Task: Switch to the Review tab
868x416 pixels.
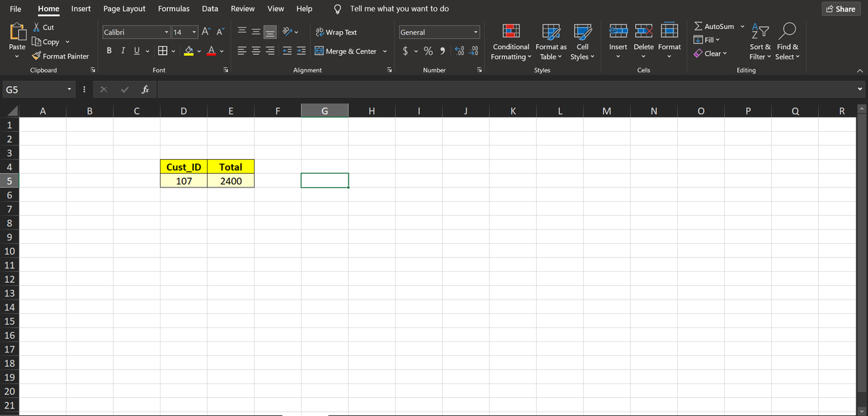Action: point(242,9)
